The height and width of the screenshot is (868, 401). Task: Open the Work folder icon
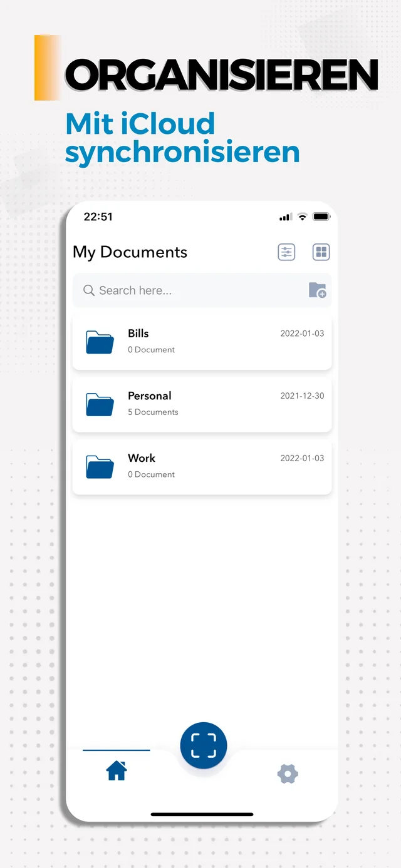point(100,467)
